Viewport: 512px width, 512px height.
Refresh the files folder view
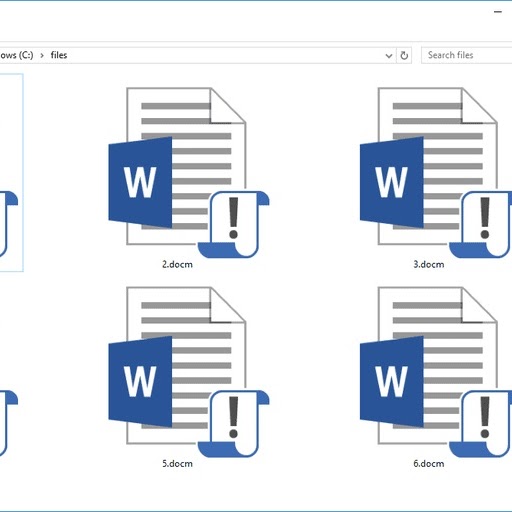click(404, 55)
